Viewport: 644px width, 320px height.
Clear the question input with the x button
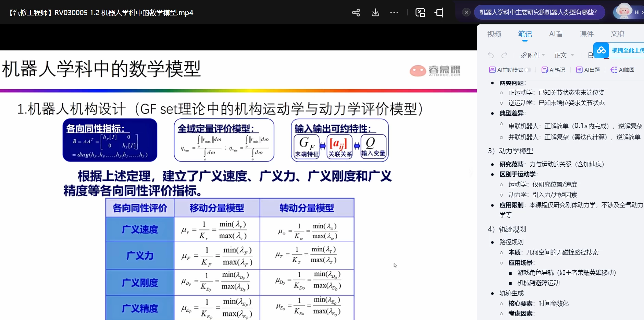[x=466, y=12]
